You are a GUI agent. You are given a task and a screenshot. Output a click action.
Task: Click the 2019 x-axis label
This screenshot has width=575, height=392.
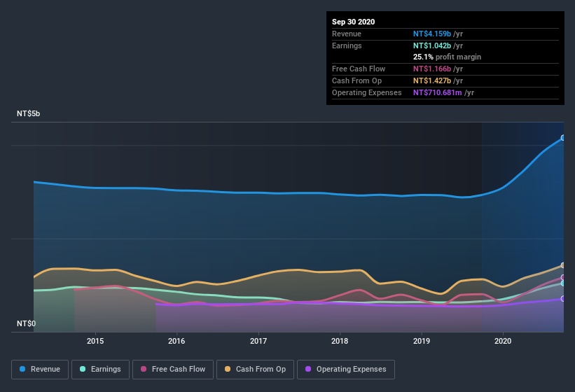422,341
